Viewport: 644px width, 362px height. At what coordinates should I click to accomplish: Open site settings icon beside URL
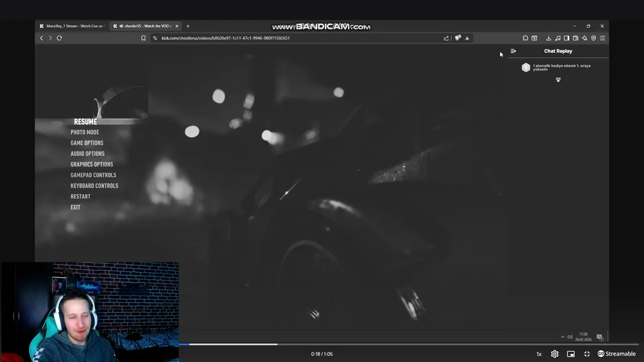point(155,38)
